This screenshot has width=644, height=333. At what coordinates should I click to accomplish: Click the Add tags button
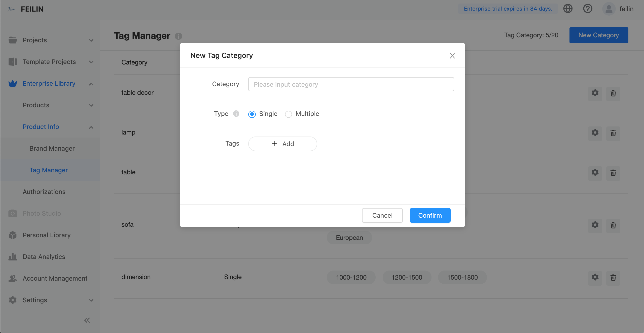[x=282, y=144]
